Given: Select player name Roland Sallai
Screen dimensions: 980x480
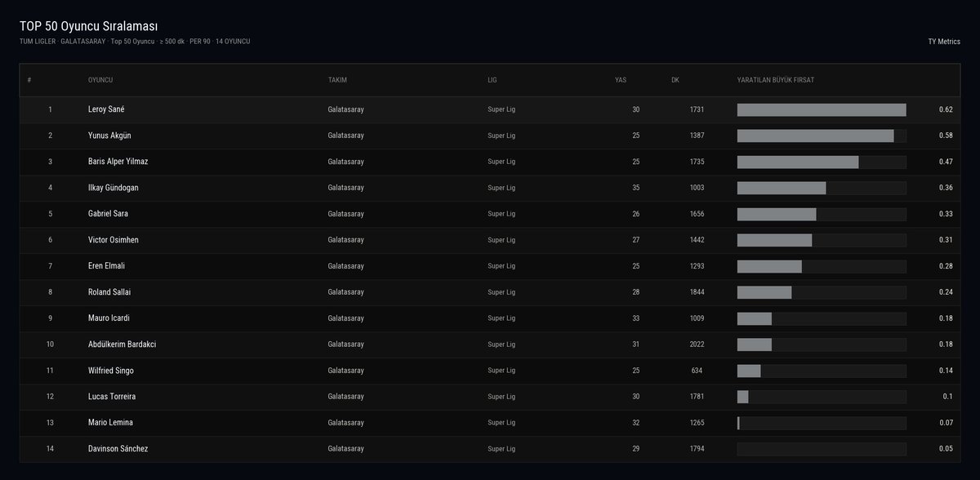Looking at the screenshot, I should click(108, 292).
